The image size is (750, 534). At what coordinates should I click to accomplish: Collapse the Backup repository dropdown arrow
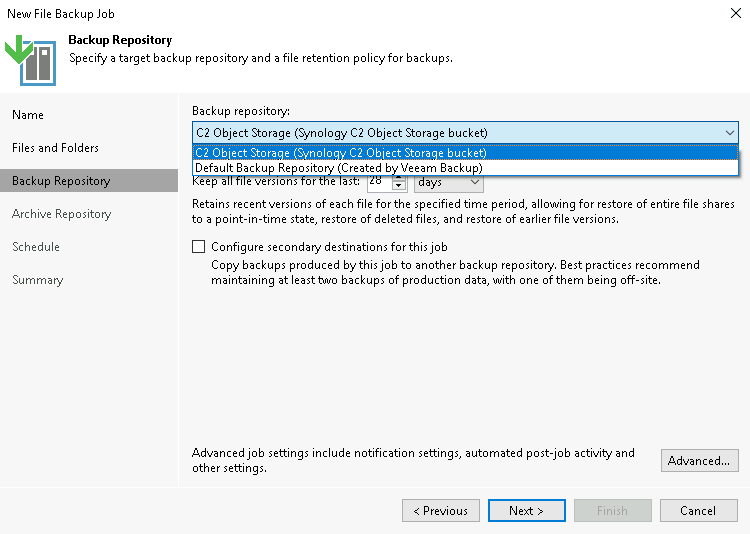tap(729, 133)
